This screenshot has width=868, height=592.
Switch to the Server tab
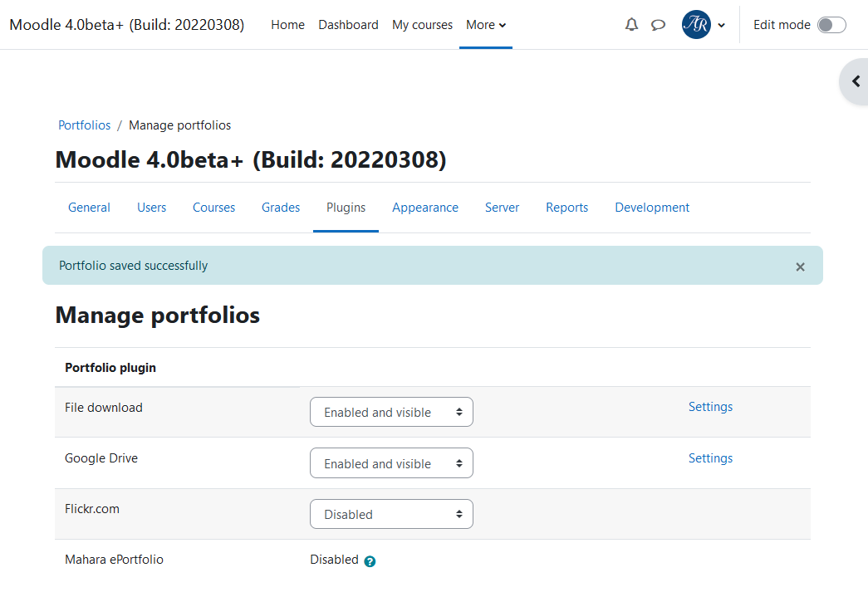click(502, 208)
